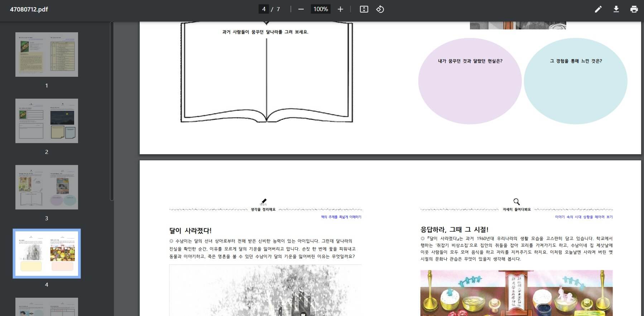The image size is (644, 316).
Task: Click the total page count 7
Action: click(x=278, y=9)
